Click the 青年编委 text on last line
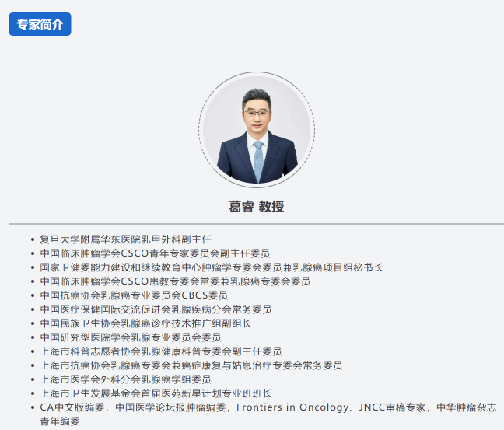504x430 pixels. 60,421
